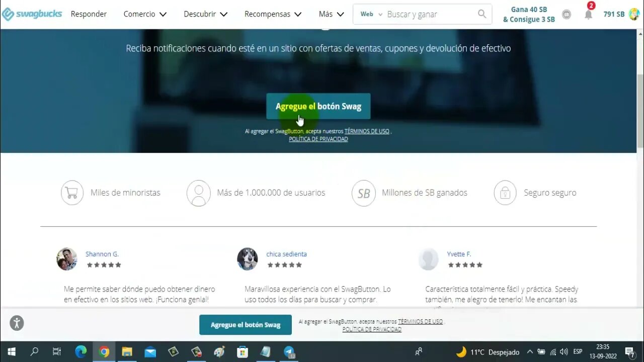Click Shannon G.'s five-star rating
644x362 pixels.
click(x=104, y=265)
